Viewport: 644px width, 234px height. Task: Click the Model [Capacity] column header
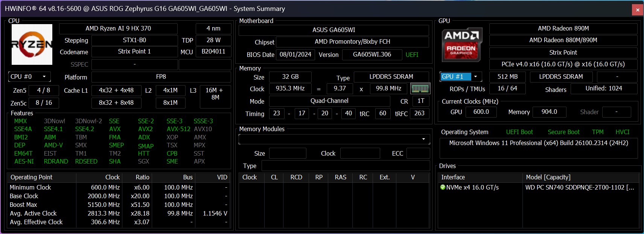(x=581, y=177)
